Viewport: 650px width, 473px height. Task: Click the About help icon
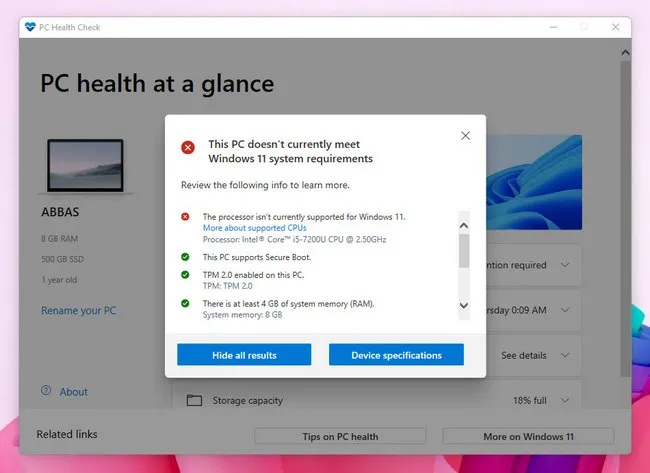[46, 391]
